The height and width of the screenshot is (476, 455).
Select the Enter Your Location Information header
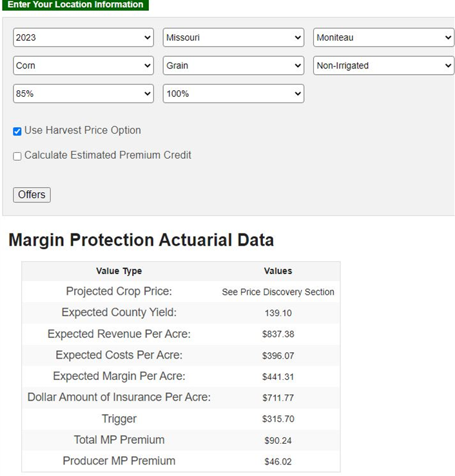[75, 5]
